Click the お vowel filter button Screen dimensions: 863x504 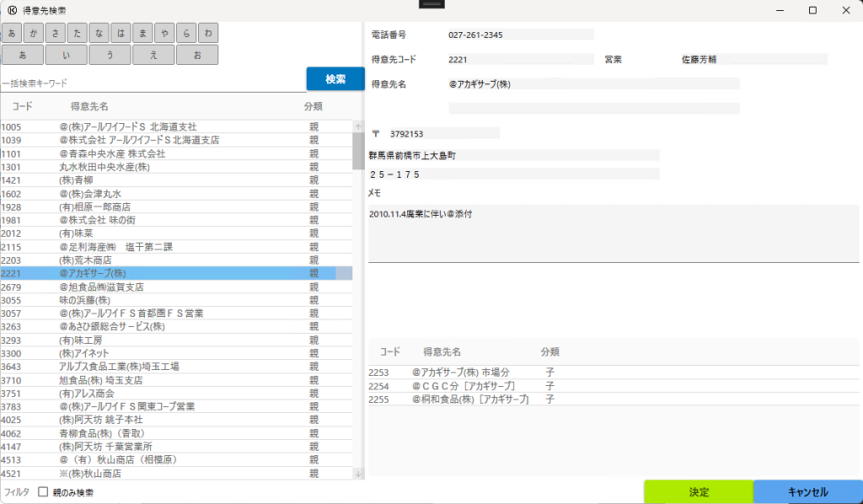point(197,55)
